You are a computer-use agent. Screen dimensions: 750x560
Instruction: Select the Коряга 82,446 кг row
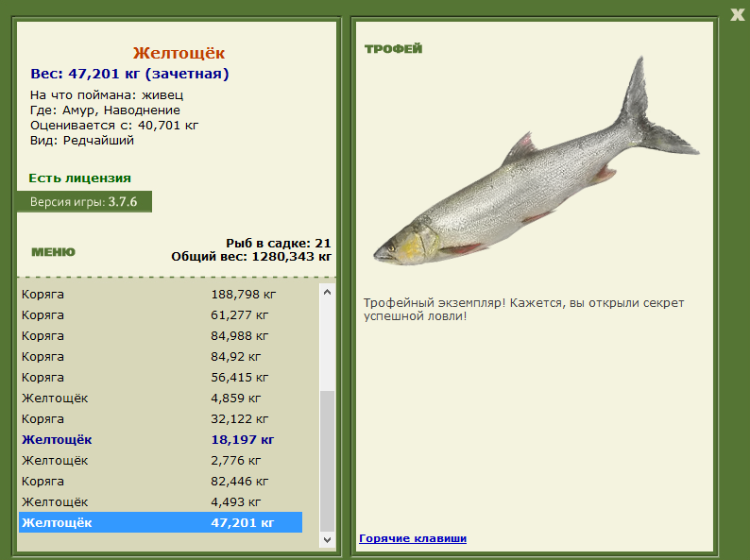tap(161, 482)
